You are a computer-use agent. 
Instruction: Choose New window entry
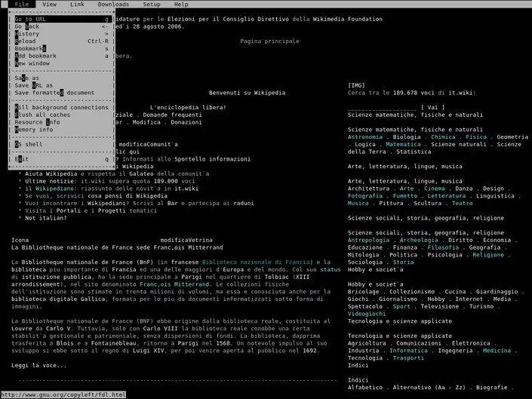pos(62,63)
